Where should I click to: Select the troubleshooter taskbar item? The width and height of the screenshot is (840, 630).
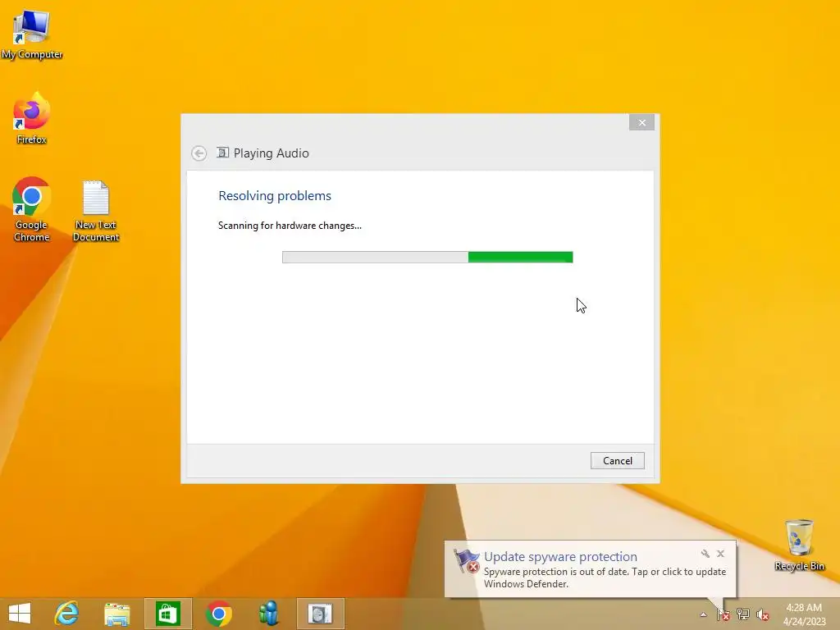point(321,614)
